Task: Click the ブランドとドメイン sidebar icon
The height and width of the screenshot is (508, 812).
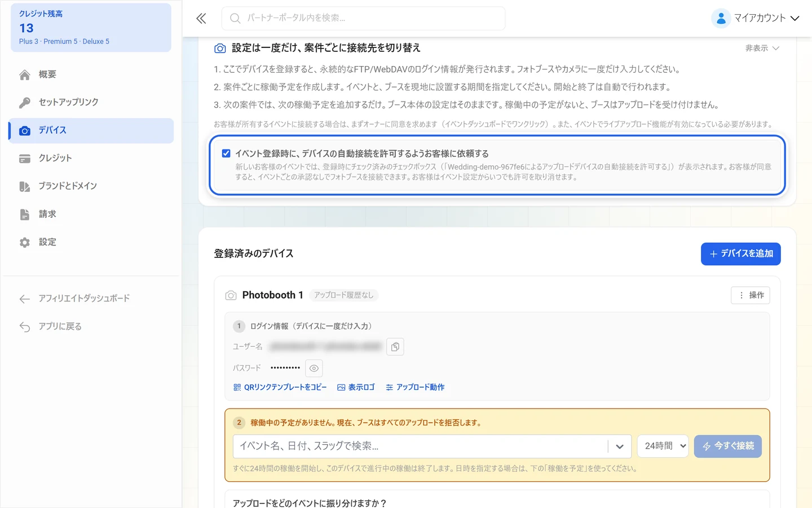Action: [x=25, y=186]
